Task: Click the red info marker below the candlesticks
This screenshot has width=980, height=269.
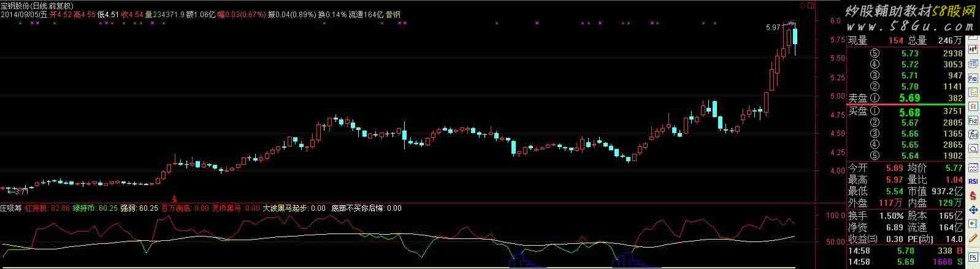Action: (x=174, y=199)
